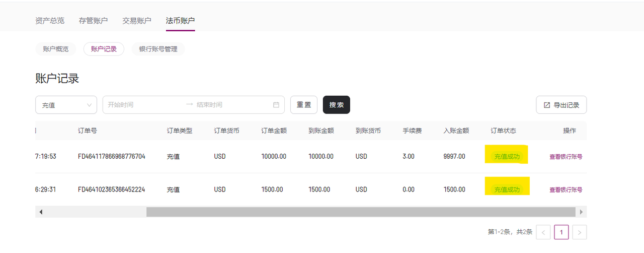This screenshot has width=644, height=253.
Task: Go to previous page with left chevron
Action: click(543, 232)
